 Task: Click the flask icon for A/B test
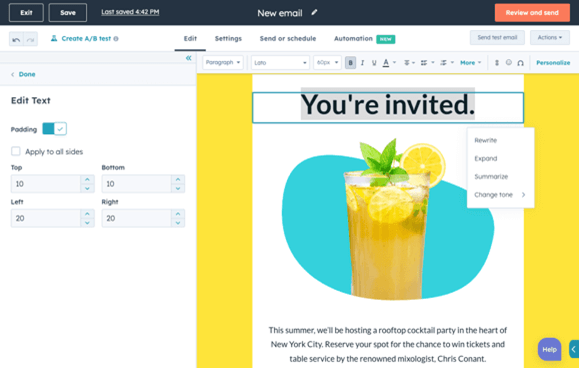54,38
